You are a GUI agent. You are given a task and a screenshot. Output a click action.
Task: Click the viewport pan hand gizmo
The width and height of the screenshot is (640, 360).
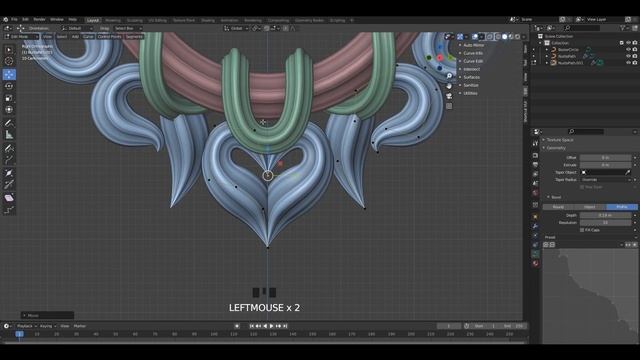pyautogui.click(x=449, y=86)
